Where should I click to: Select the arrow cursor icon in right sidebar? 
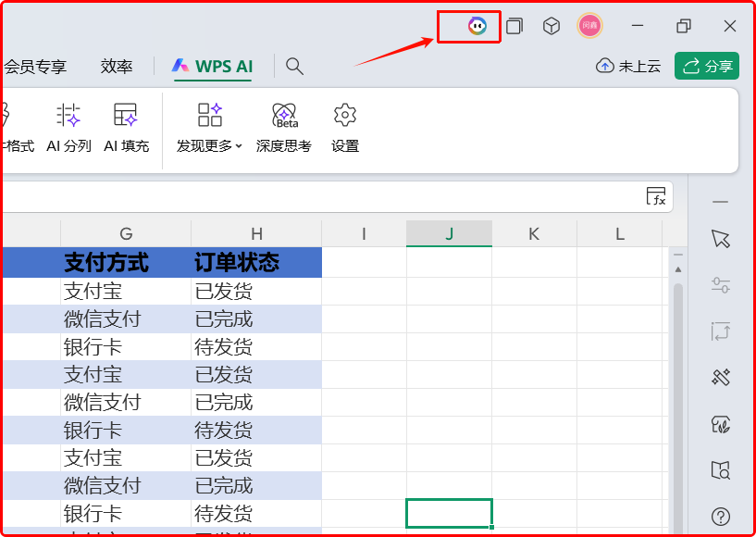721,238
